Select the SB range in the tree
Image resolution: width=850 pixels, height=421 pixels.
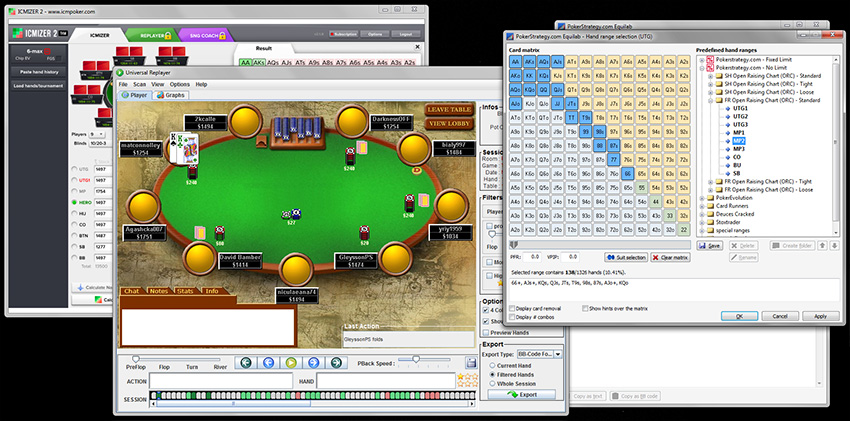(x=737, y=173)
